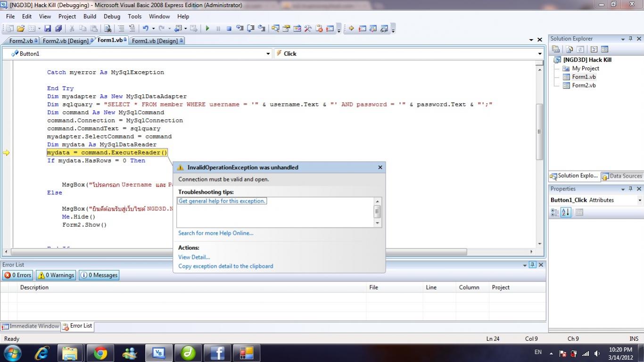Click the Categorized icon in Properties panel
Screen dimensions: 644x362
(x=555, y=213)
